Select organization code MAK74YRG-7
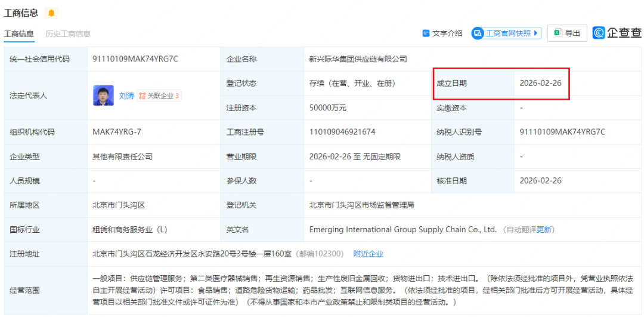 point(118,133)
